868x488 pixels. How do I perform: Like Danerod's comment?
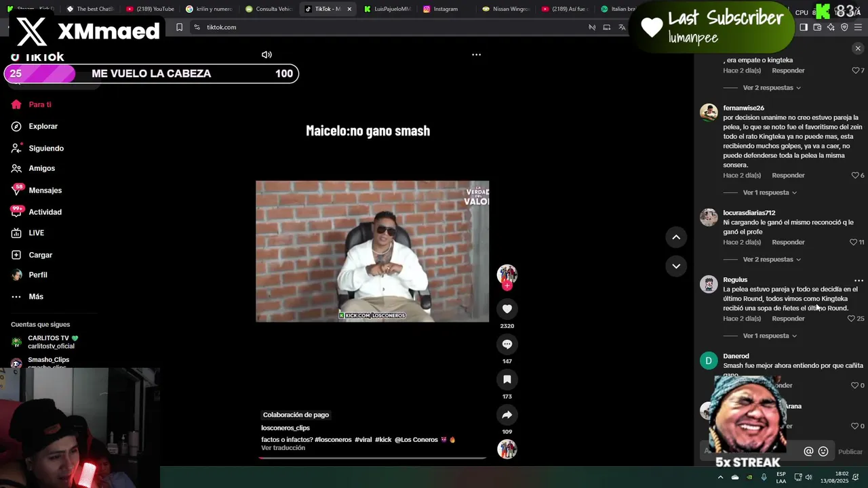tap(855, 386)
